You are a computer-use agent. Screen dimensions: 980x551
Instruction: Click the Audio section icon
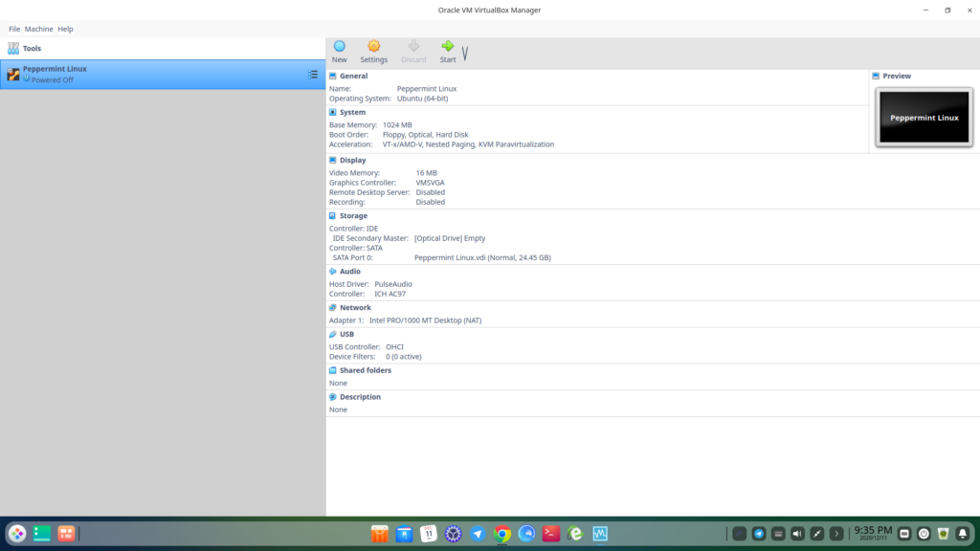333,271
